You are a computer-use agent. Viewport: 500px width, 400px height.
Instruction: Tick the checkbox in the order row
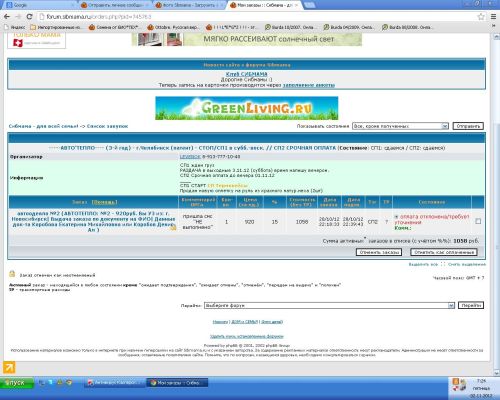(478, 221)
